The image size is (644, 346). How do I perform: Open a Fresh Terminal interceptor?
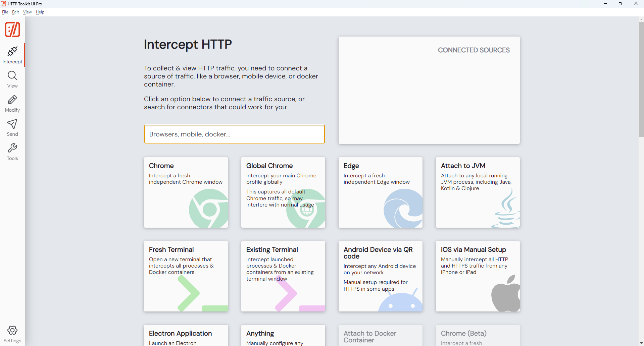pyautogui.click(x=186, y=276)
